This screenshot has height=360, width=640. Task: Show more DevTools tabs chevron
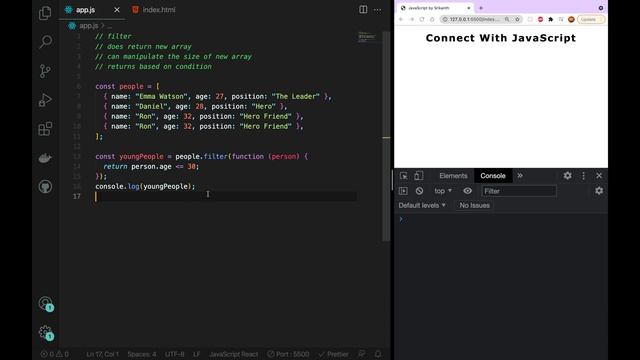tap(520, 176)
